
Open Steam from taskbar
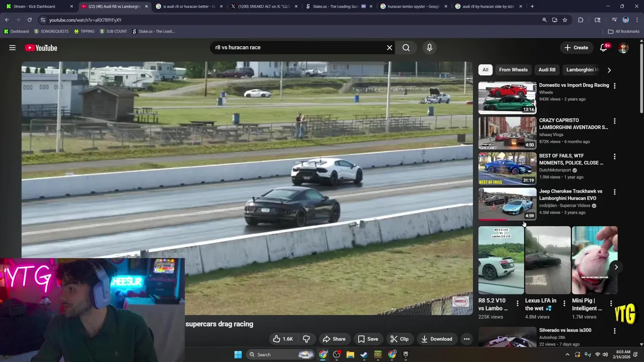[364, 354]
